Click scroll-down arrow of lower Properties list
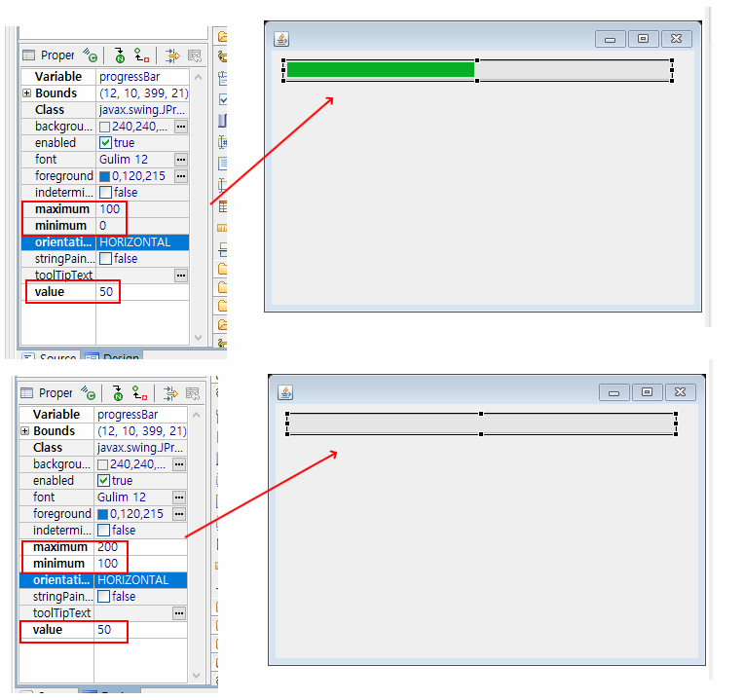The height and width of the screenshot is (700, 744). point(197,676)
